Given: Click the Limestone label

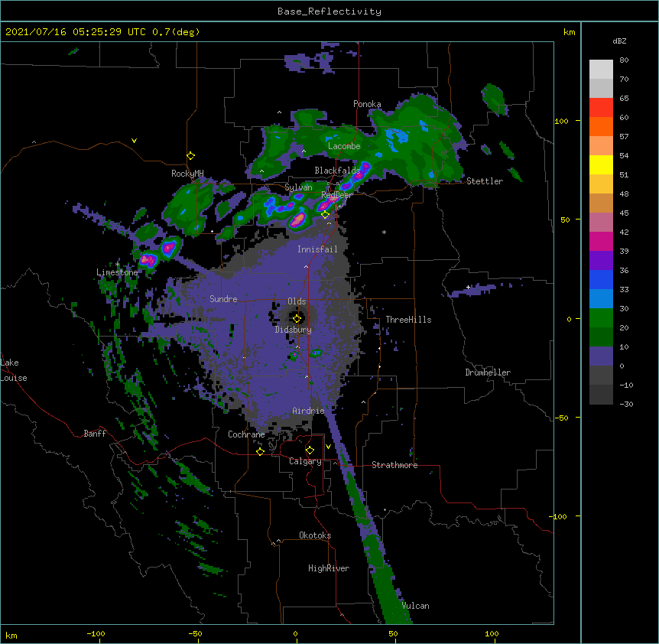Looking at the screenshot, I should tap(117, 272).
